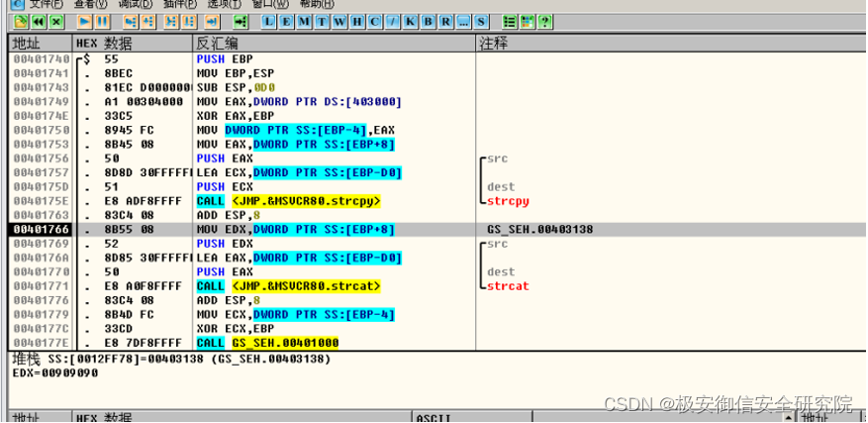Click the green Go to address icon
Viewport: 868px width, 423px height.
point(241,22)
